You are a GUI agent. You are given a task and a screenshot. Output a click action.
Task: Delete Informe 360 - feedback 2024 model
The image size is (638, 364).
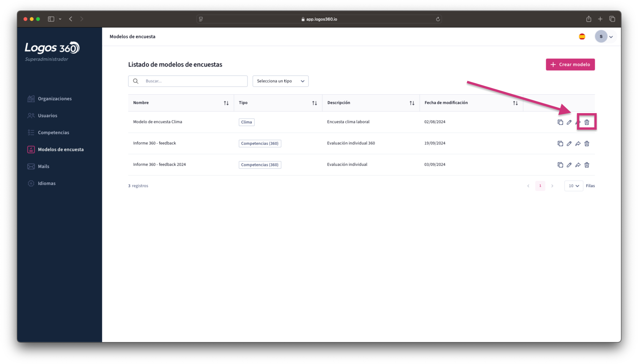587,165
